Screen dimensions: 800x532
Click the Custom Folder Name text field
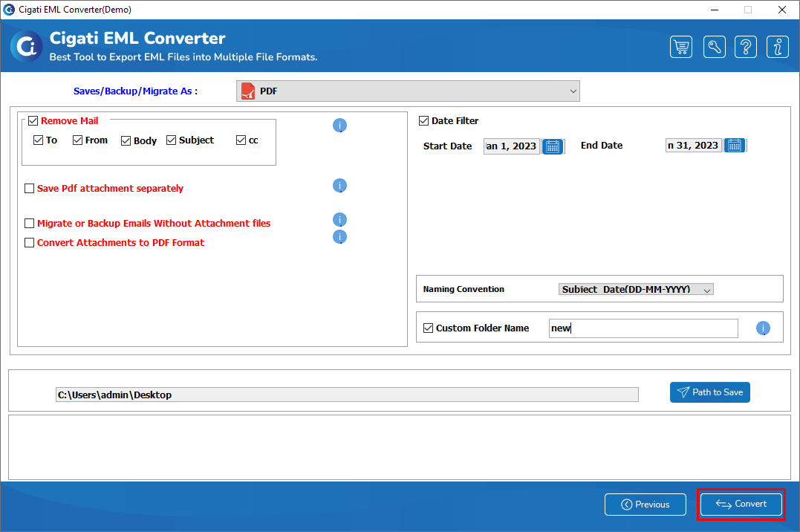tap(643, 328)
